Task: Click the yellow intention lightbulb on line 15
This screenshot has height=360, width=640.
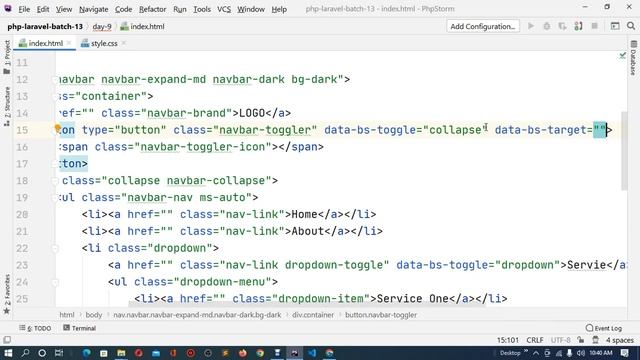Action: pyautogui.click(x=58, y=129)
